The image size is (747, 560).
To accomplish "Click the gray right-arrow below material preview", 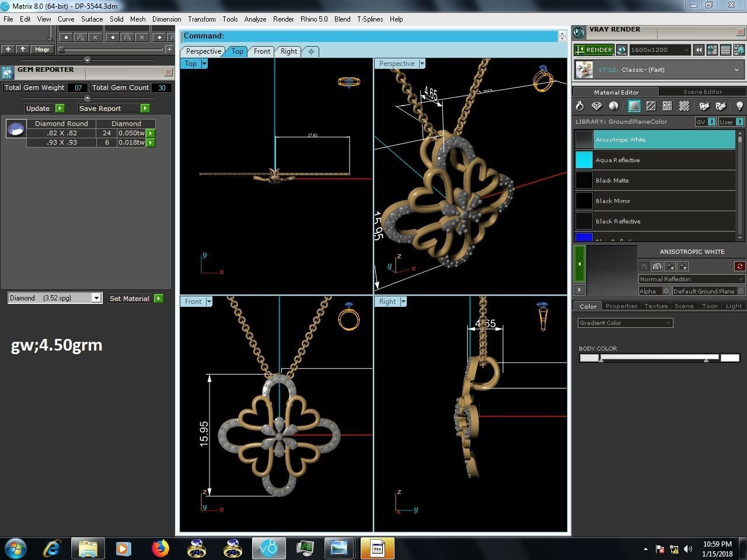I will [x=580, y=289].
